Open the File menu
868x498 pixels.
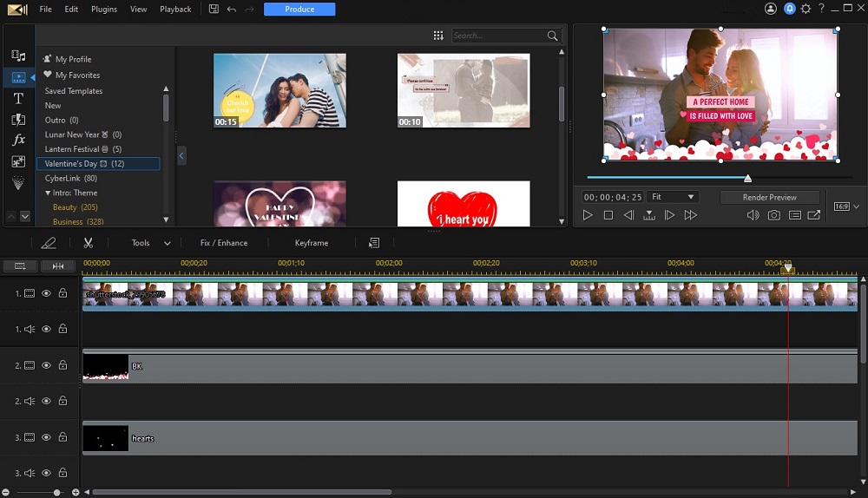[46, 10]
